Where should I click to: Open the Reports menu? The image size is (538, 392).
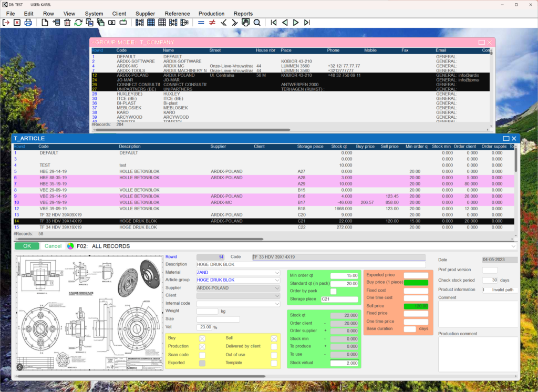[x=243, y=14]
